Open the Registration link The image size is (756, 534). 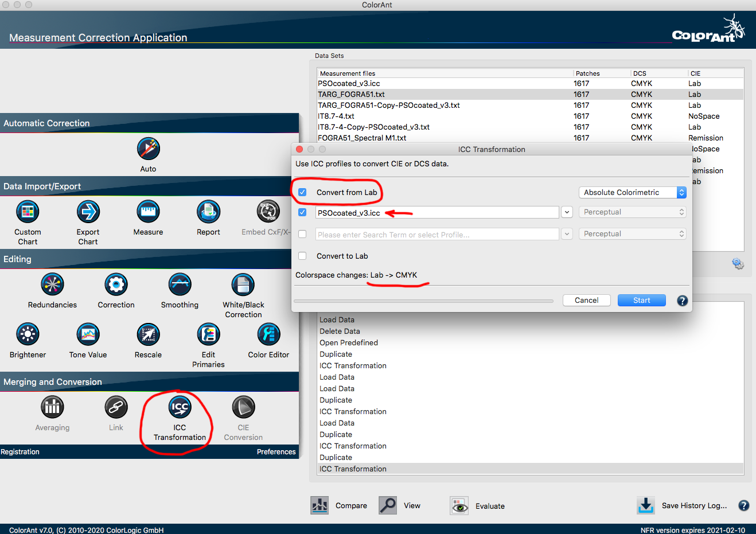(20, 452)
